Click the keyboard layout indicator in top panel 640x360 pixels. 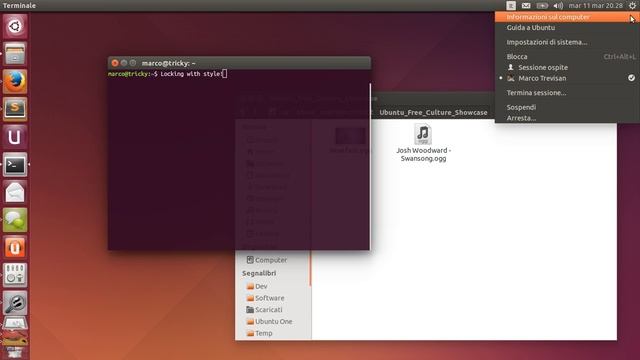click(511, 5)
